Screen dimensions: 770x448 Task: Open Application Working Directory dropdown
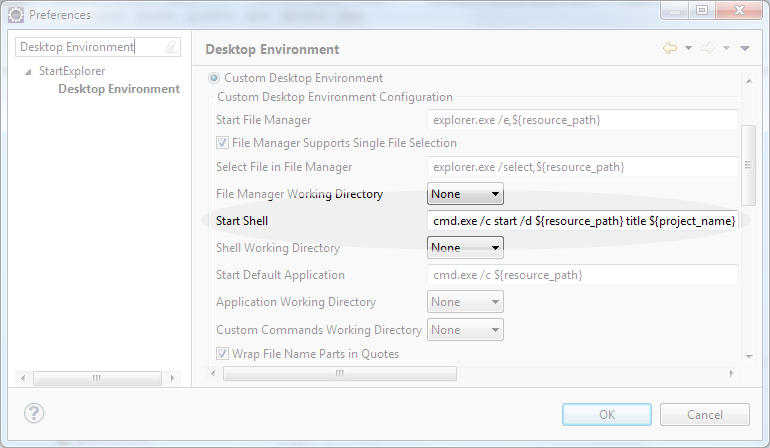tap(465, 302)
